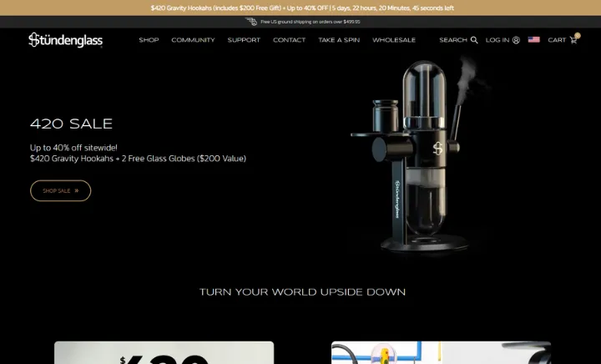
Task: Open the colorful glass promo card at right
Action: (x=442, y=352)
